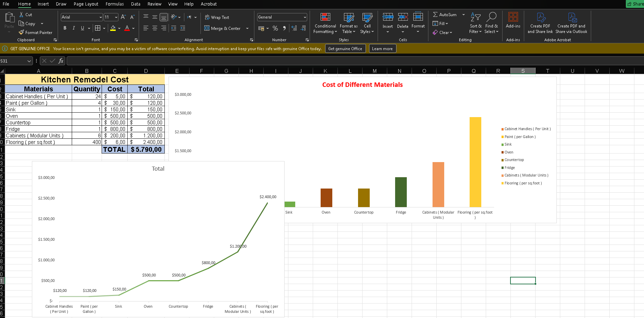644x318 pixels.
Task: Apply the red Font Color swatch
Action: pos(127,28)
